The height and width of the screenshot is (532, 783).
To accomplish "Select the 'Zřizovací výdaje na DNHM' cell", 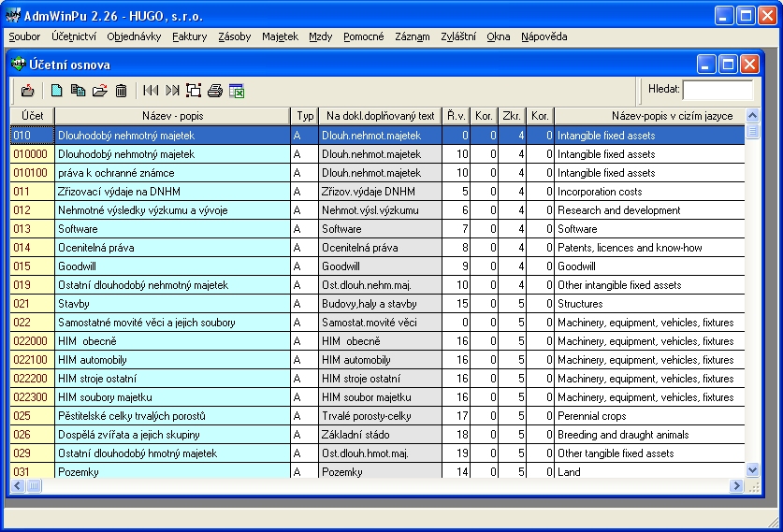I will (172, 191).
